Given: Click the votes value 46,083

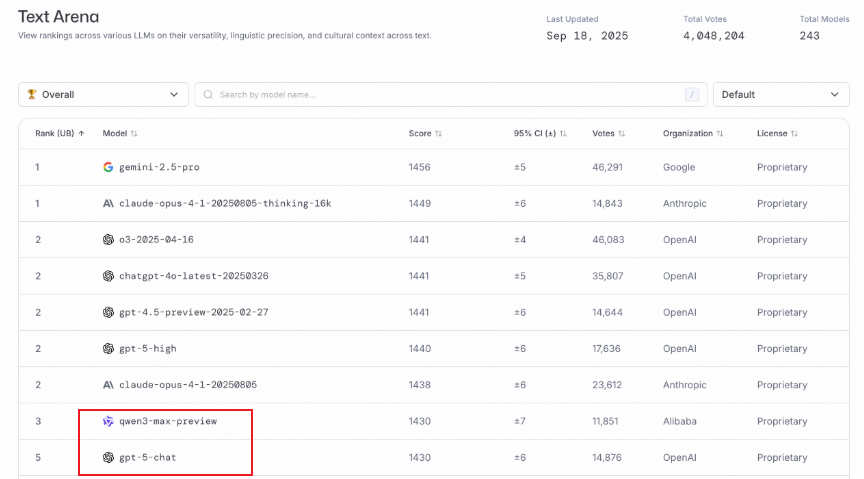Looking at the screenshot, I should pyautogui.click(x=608, y=240).
